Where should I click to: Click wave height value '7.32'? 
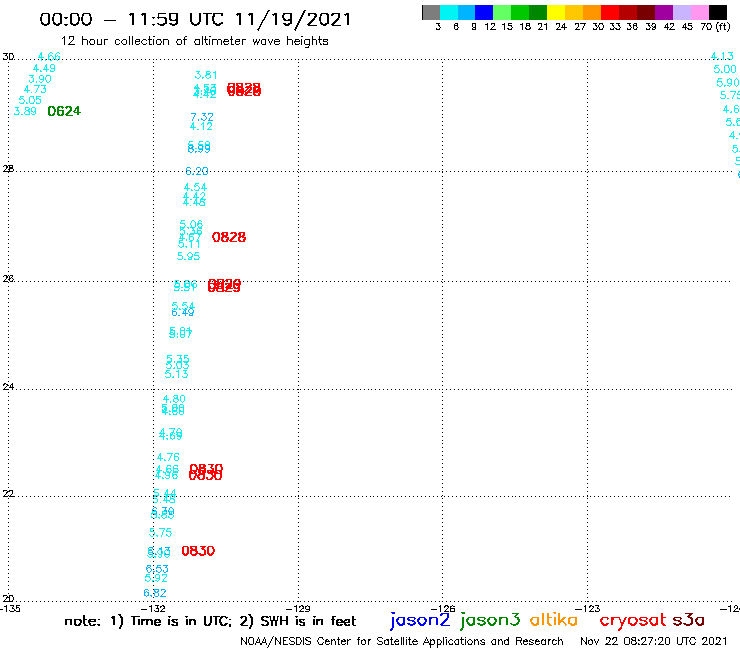(202, 117)
